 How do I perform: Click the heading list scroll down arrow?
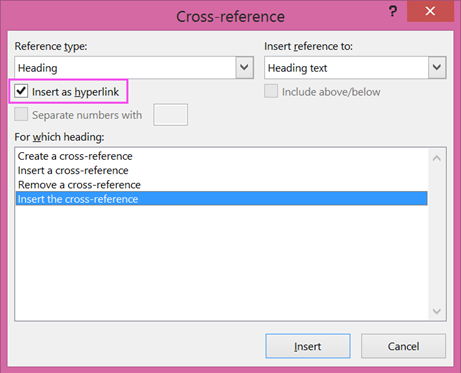437,311
